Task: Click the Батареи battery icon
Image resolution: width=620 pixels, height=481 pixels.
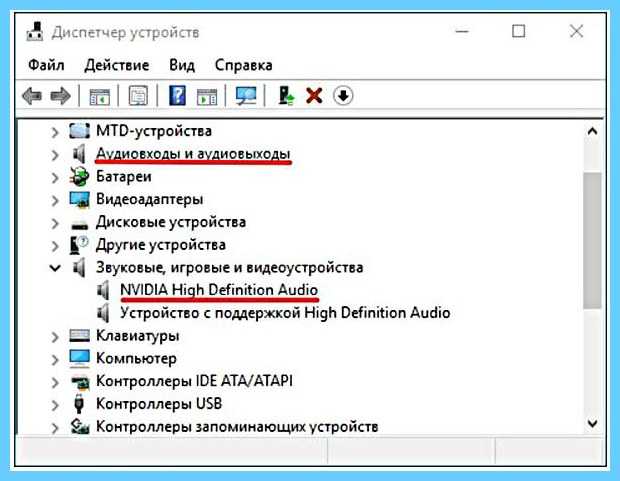Action: click(x=79, y=176)
